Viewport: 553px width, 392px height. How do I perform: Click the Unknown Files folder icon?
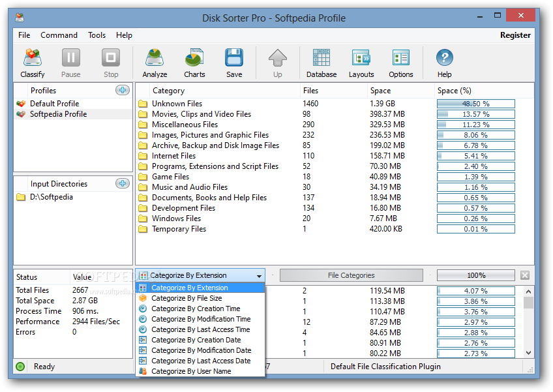143,104
